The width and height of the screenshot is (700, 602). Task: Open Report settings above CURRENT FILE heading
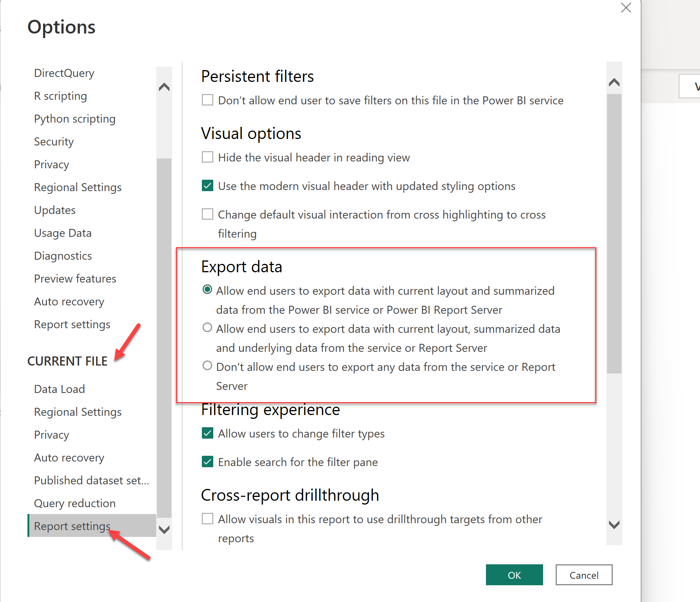(x=72, y=324)
